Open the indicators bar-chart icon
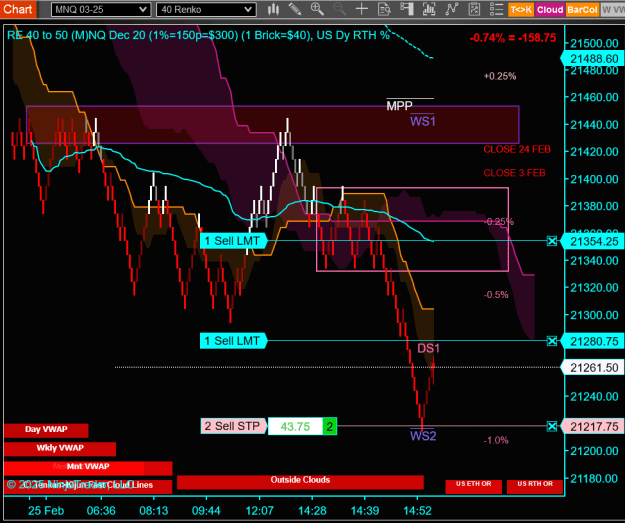The height and width of the screenshot is (523, 625). (429, 9)
